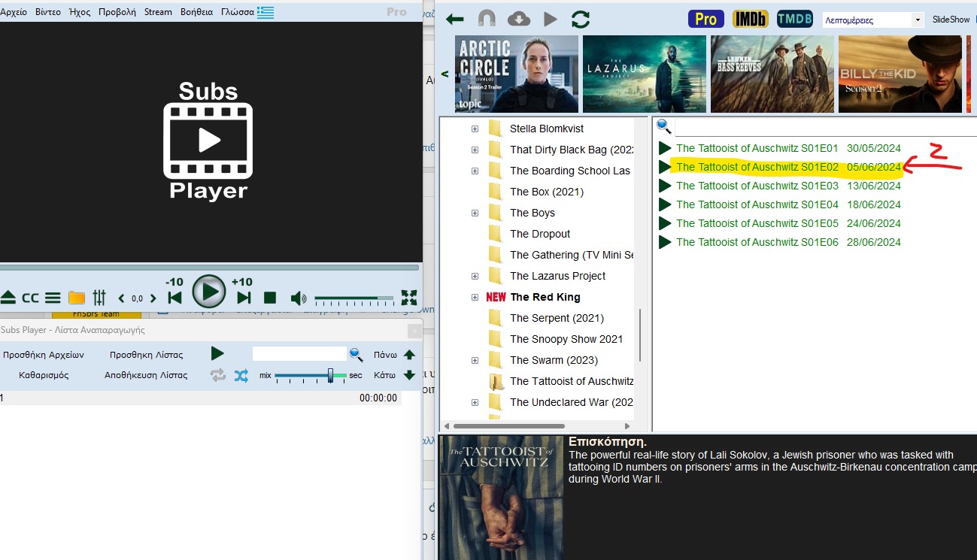Select The Tattooist of Auschwitz S01E03 episode
Image resolution: width=977 pixels, height=560 pixels.
click(757, 186)
